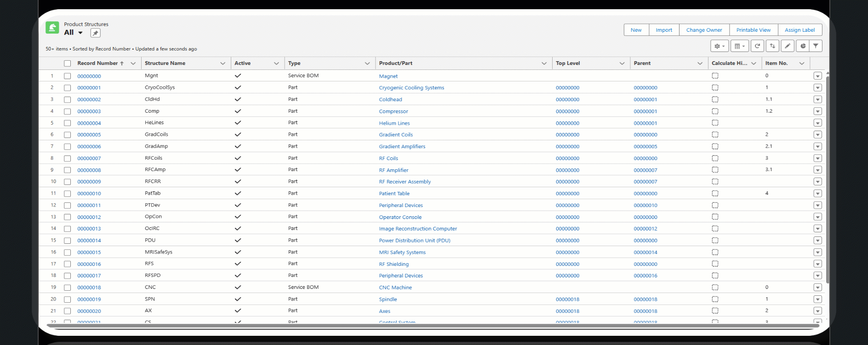Click 'Service BOM' type in CNC row
The image size is (868, 345).
[x=303, y=287]
